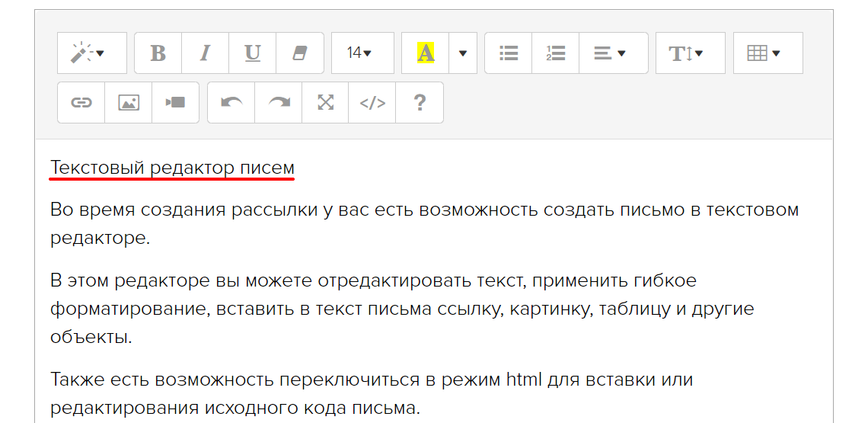Switch editor to fullscreen mode
The width and height of the screenshot is (868, 423).
click(x=325, y=103)
